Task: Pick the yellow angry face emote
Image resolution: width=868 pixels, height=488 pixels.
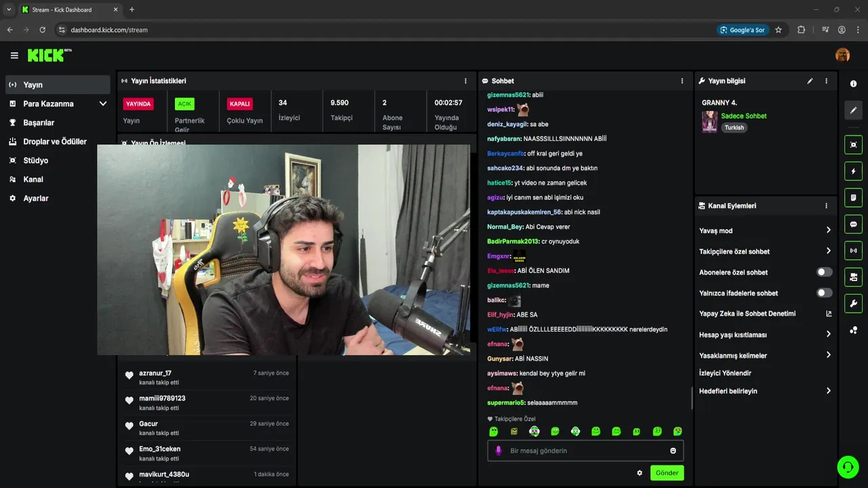Action: tap(514, 431)
